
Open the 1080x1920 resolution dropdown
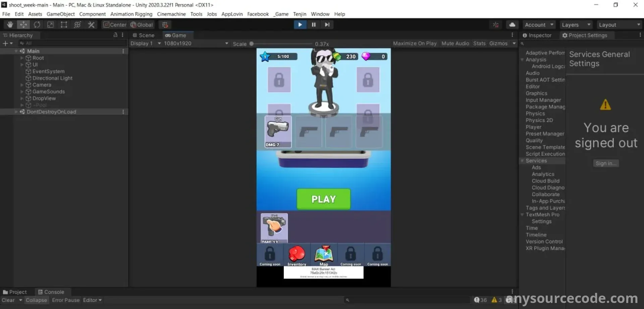196,43
